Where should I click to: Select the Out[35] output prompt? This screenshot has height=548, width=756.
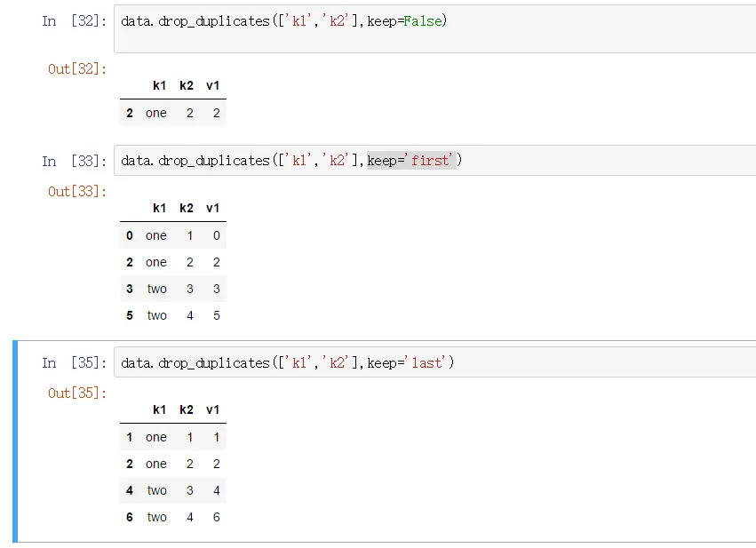(76, 393)
